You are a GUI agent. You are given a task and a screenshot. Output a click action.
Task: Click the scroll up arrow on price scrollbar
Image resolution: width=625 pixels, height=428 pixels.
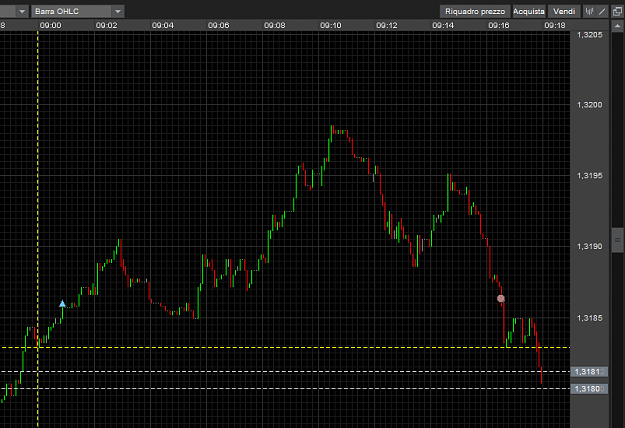point(617,27)
